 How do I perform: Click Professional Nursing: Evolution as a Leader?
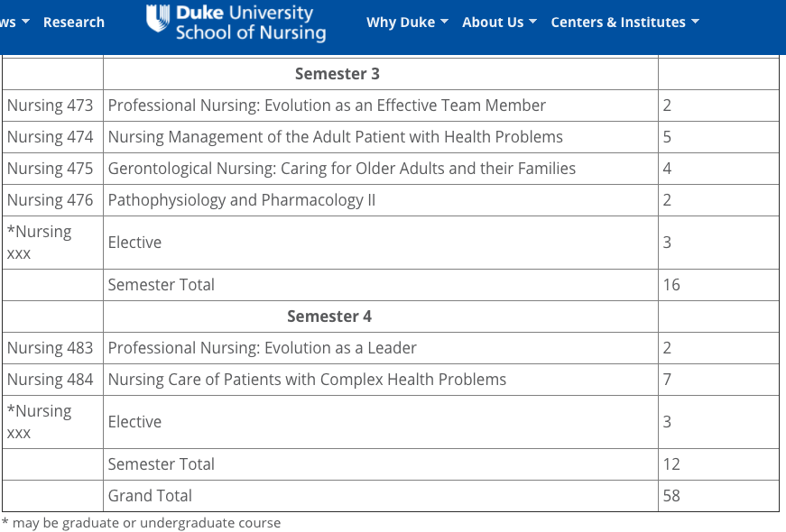262,348
